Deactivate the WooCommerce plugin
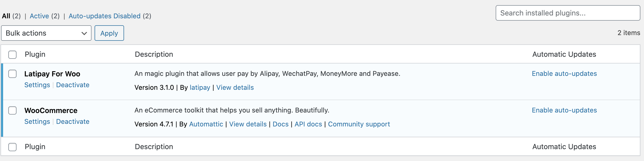Screen dimensions: 644x161 click(x=73, y=122)
